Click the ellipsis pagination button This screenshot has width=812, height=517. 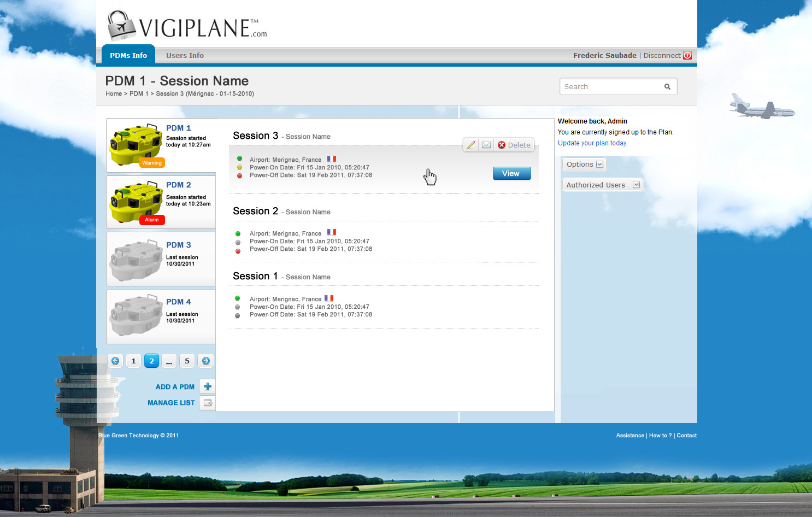tap(169, 361)
